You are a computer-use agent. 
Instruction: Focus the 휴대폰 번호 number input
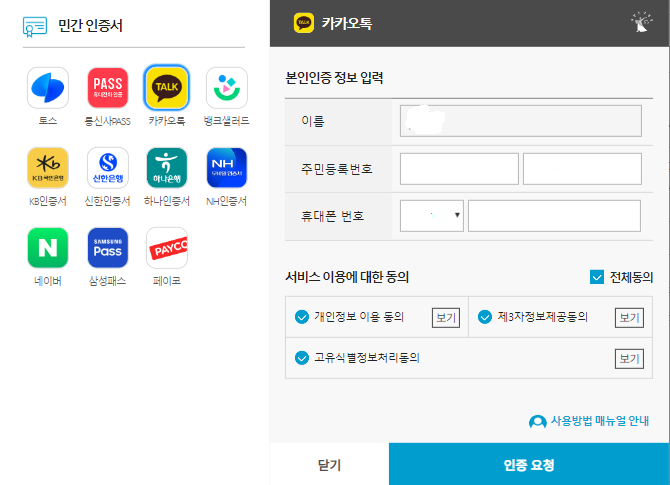pyautogui.click(x=554, y=216)
